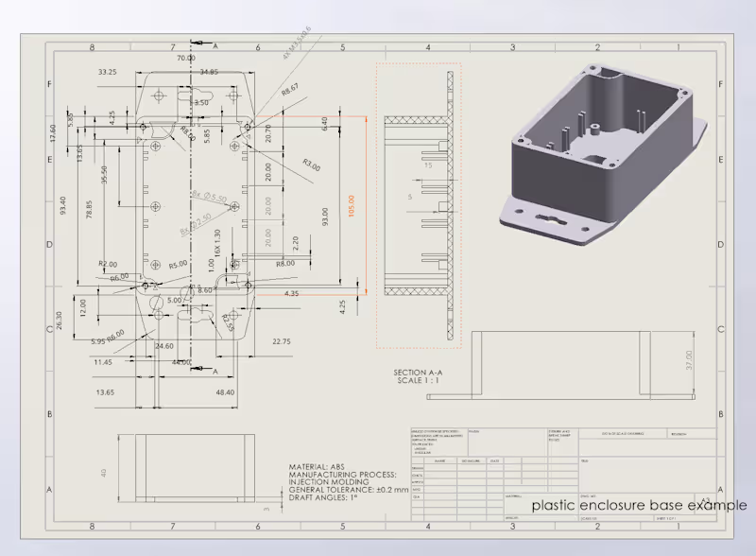Select the R8.67 radius dimension

(290, 89)
